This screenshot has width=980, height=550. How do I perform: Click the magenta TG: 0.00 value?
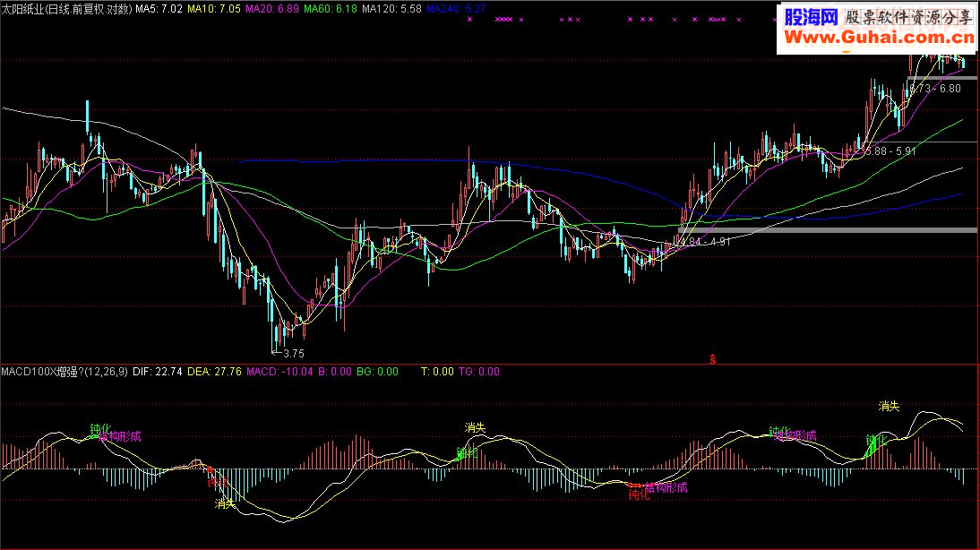click(x=479, y=372)
